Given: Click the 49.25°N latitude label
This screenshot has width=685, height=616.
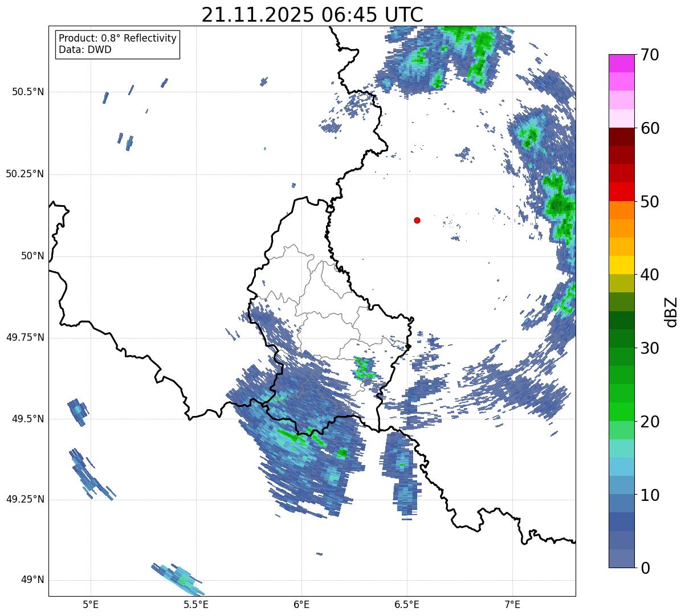Looking at the screenshot, I should (25, 499).
